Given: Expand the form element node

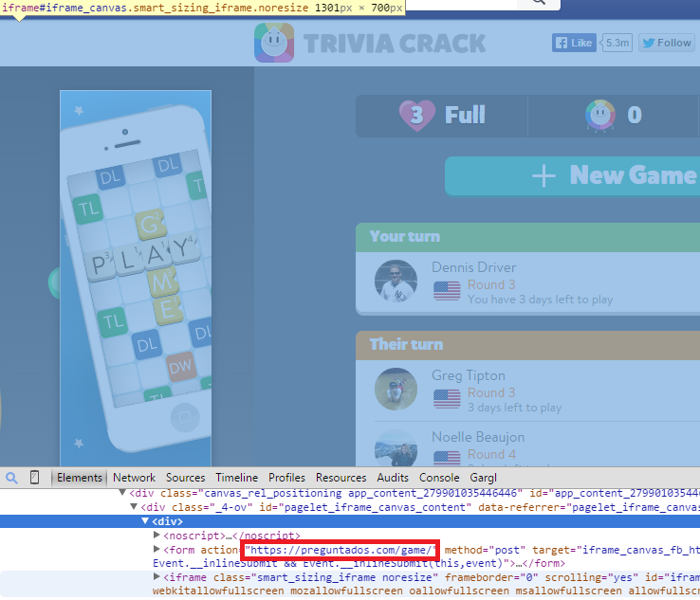Looking at the screenshot, I should click(x=157, y=549).
